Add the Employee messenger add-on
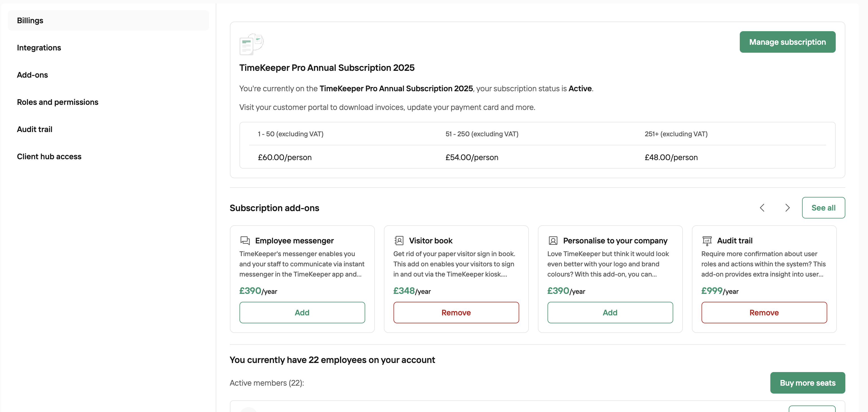The image size is (868, 412). pyautogui.click(x=302, y=313)
